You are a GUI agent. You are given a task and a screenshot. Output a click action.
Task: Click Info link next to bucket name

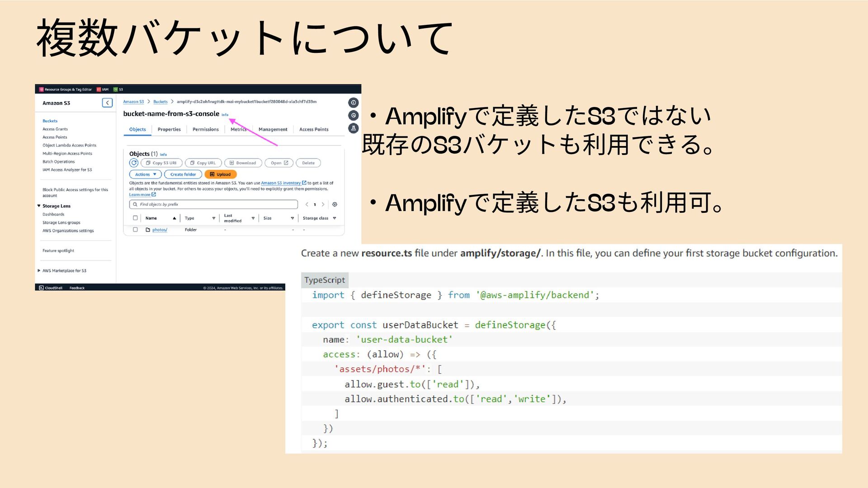[x=225, y=115]
